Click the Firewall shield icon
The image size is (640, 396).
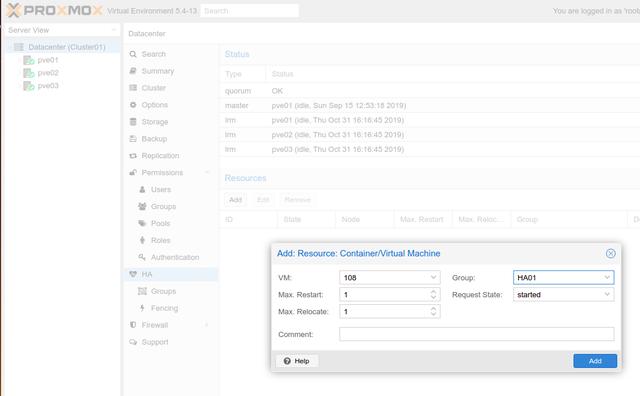(133, 325)
